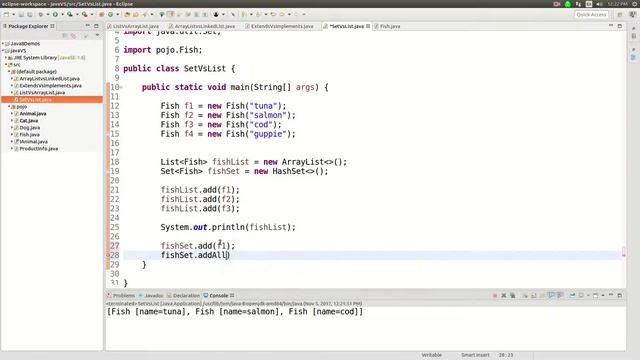Close the SetVsList.java editor tab
This screenshot has height=360, width=640.
[368, 26]
